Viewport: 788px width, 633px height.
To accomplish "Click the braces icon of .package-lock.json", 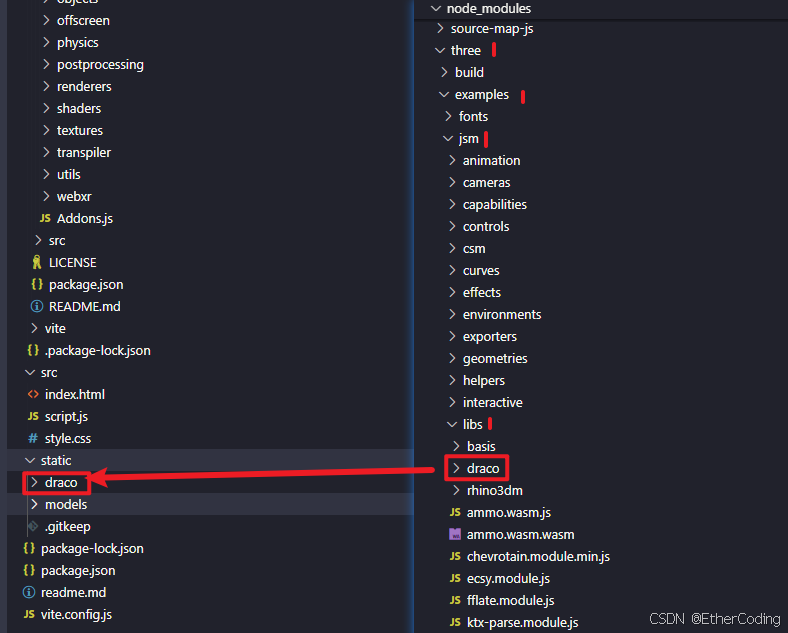I will coord(33,350).
